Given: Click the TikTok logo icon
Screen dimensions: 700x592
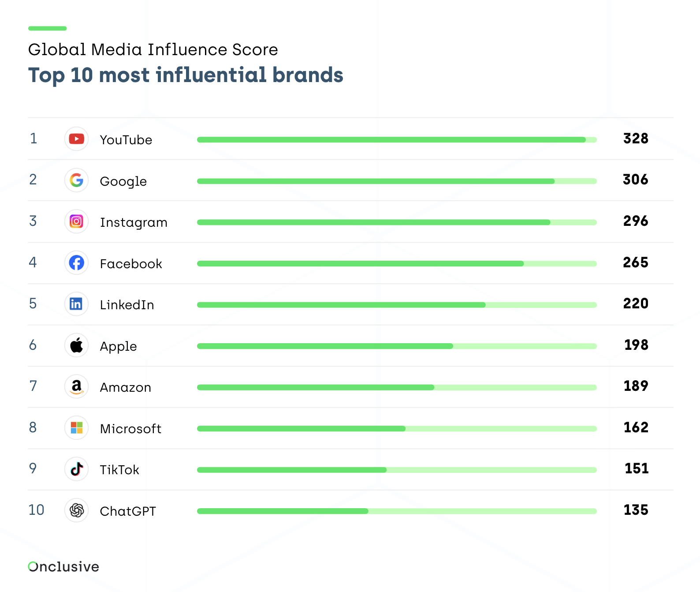Looking at the screenshot, I should 77,469.
